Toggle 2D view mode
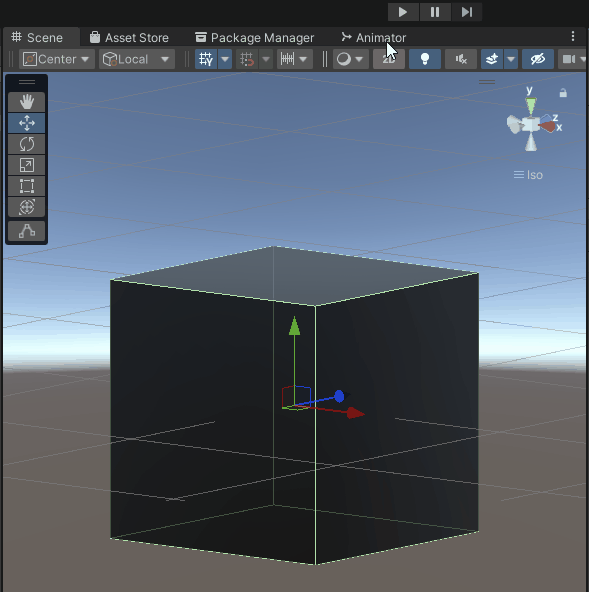589x592 pixels. pos(389,59)
